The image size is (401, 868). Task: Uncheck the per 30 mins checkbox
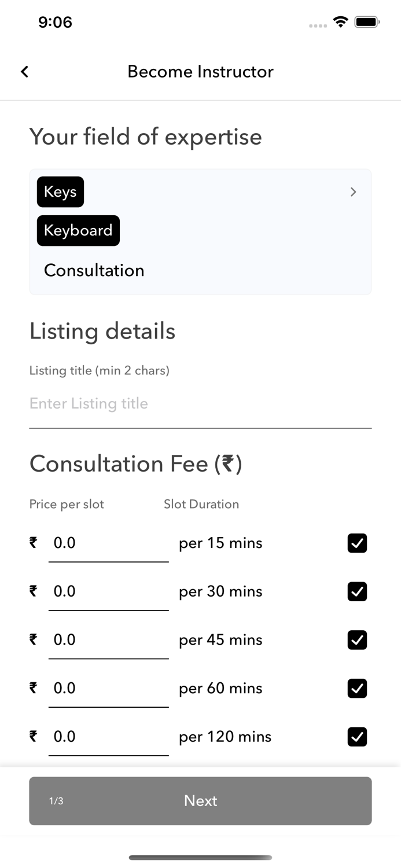[357, 591]
